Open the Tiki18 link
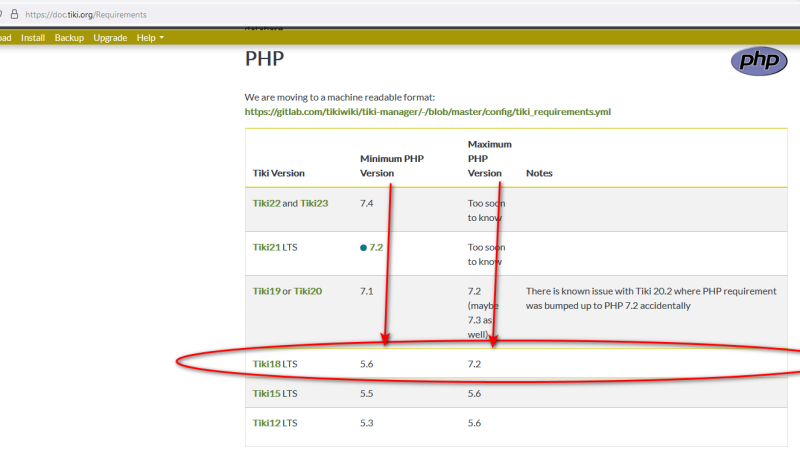800x454 pixels. point(266,364)
